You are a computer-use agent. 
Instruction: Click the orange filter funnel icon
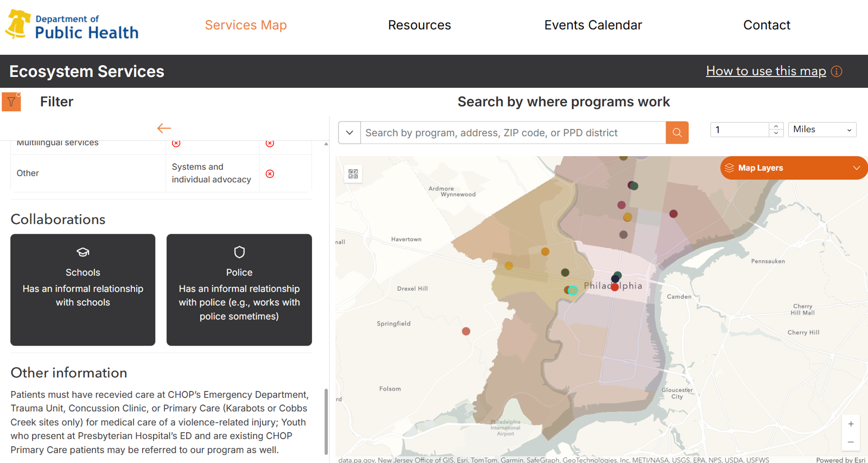click(11, 102)
